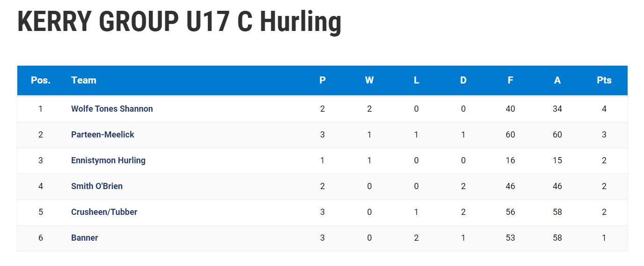
Task: Click the A column header
Action: [x=557, y=80]
